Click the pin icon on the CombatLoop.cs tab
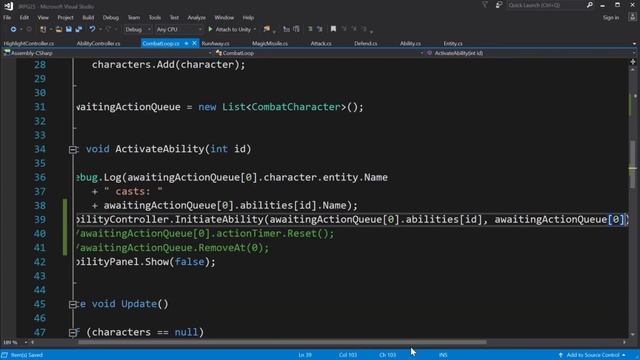The image size is (640, 360). pos(186,43)
